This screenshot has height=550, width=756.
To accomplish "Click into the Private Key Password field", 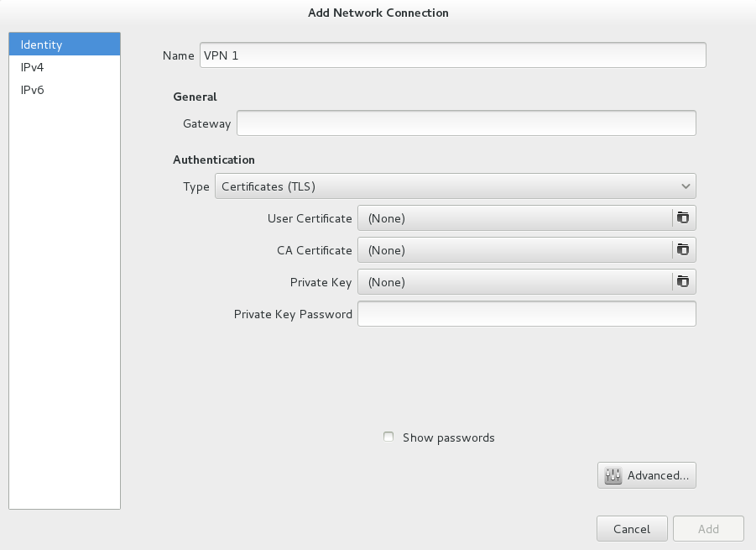I will (x=526, y=314).
